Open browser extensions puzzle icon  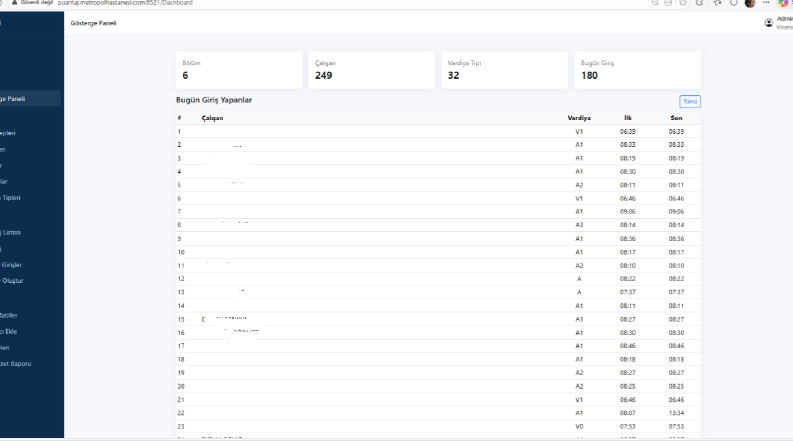[700, 3]
